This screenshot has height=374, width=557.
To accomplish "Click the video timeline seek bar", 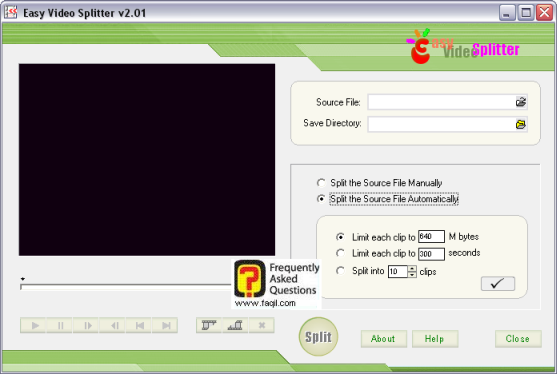I will (126, 286).
